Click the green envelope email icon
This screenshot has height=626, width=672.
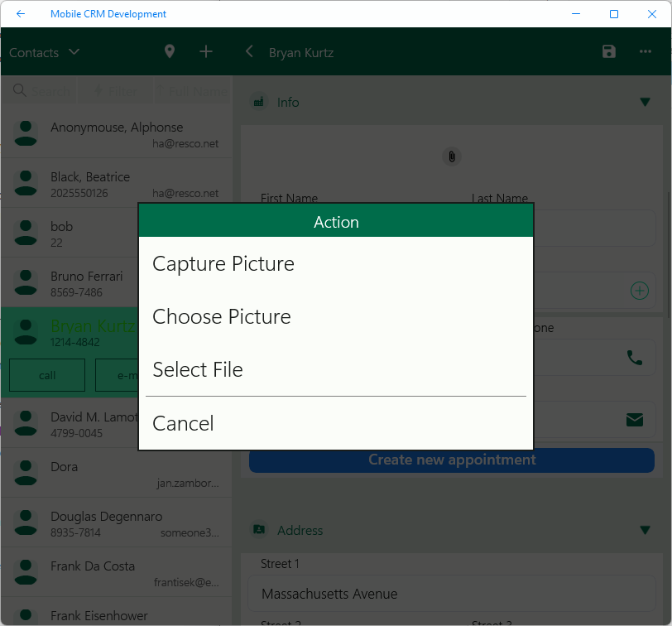click(634, 420)
